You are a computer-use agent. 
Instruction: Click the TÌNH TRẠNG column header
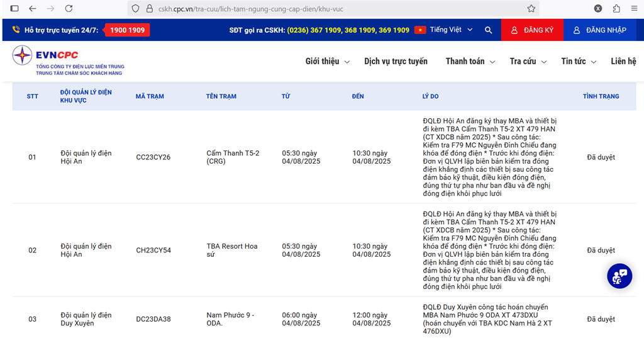click(601, 96)
